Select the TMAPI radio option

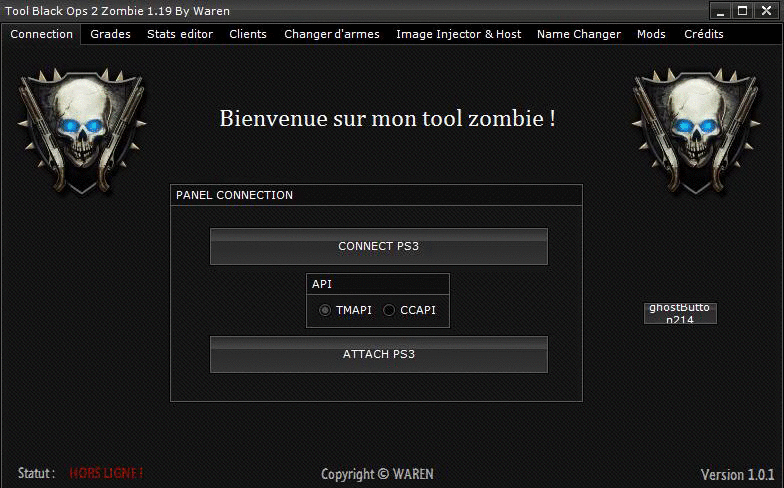click(x=345, y=310)
